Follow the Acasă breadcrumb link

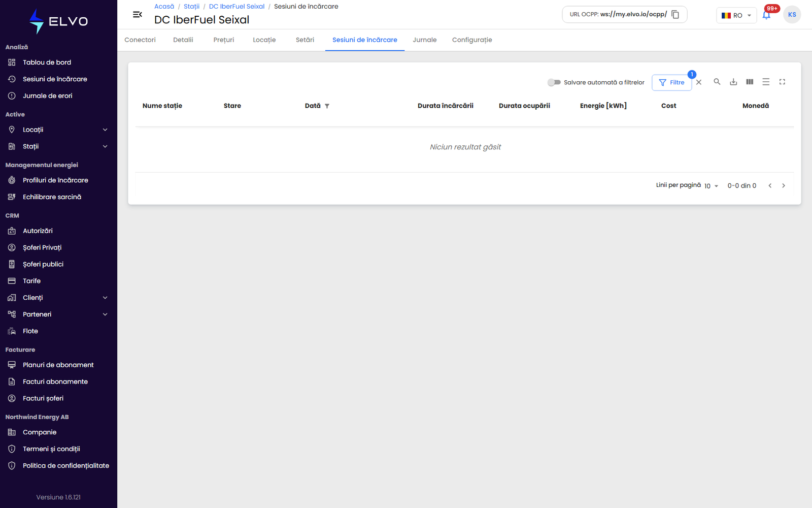click(x=164, y=7)
